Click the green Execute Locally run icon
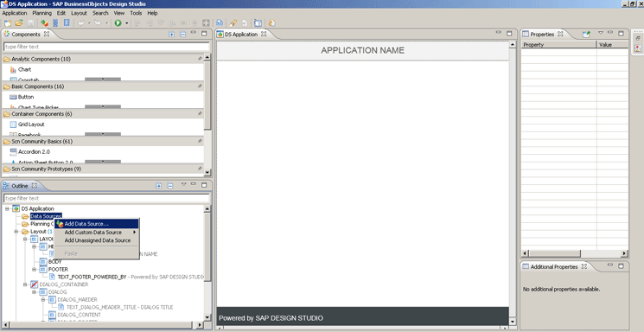 118,23
